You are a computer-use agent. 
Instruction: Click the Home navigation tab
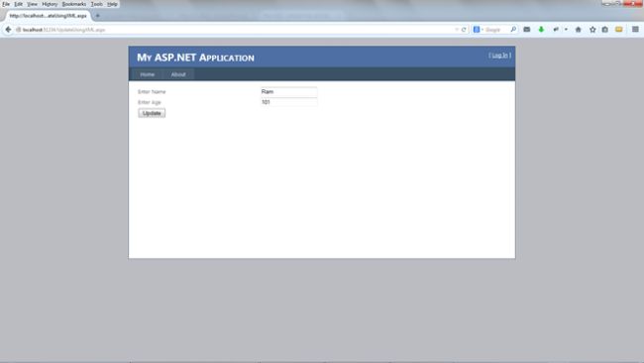click(x=147, y=74)
